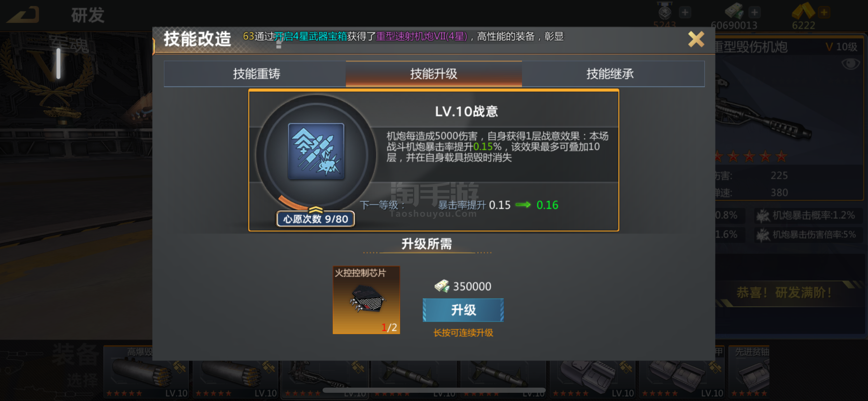The image size is (868, 401).
Task: Select the 火控控制芯片 material item
Action: [366, 300]
